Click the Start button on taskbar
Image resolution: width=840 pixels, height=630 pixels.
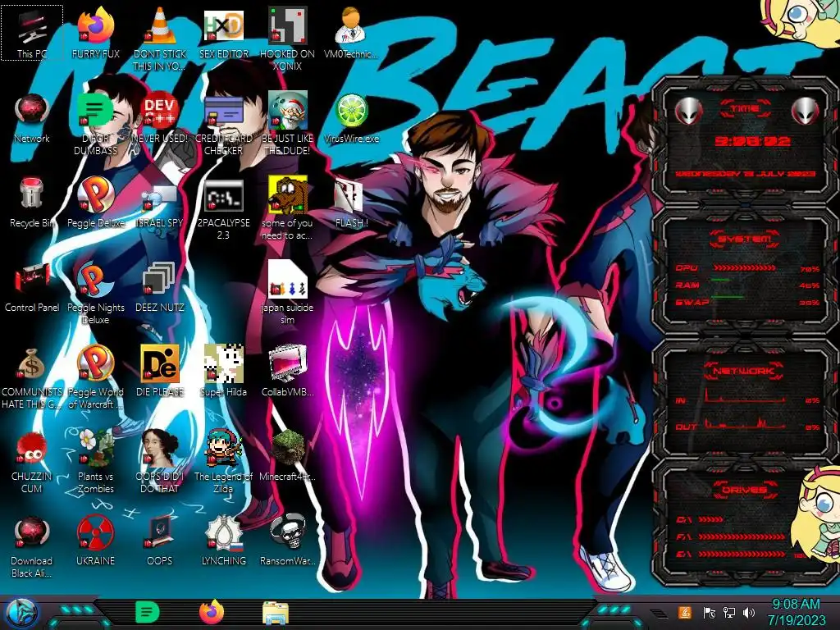(21, 614)
